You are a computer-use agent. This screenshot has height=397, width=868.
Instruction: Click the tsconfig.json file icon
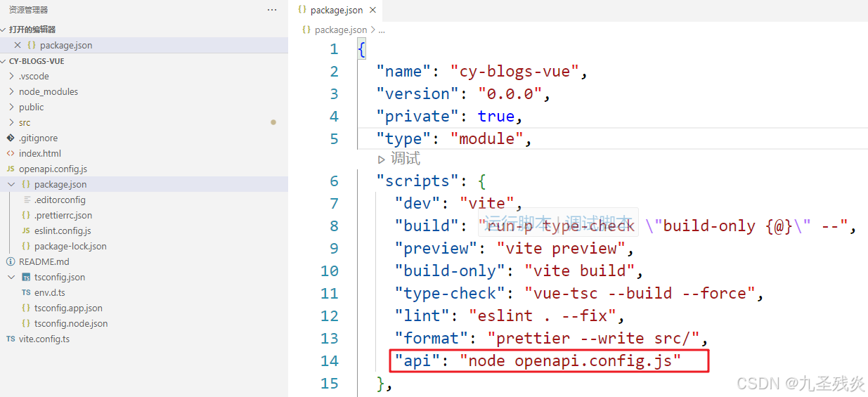[x=26, y=277]
